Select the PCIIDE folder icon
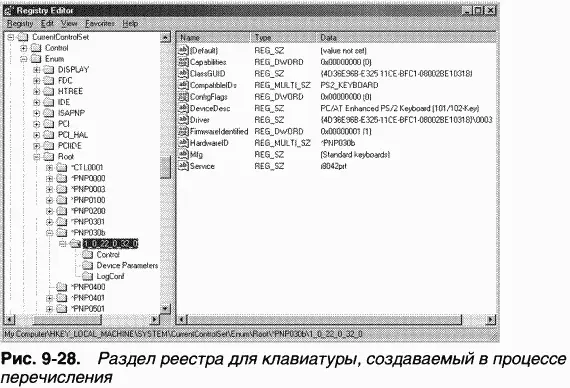570x388 pixels. tap(49, 146)
